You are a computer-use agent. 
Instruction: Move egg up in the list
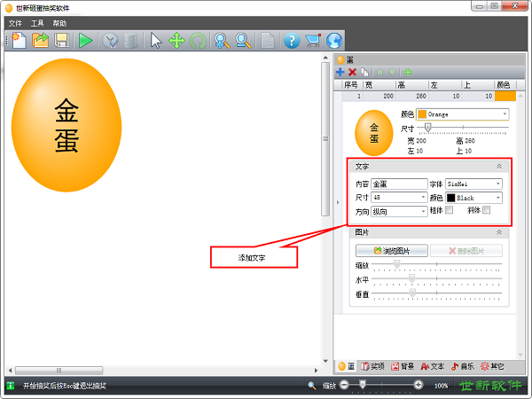380,72
